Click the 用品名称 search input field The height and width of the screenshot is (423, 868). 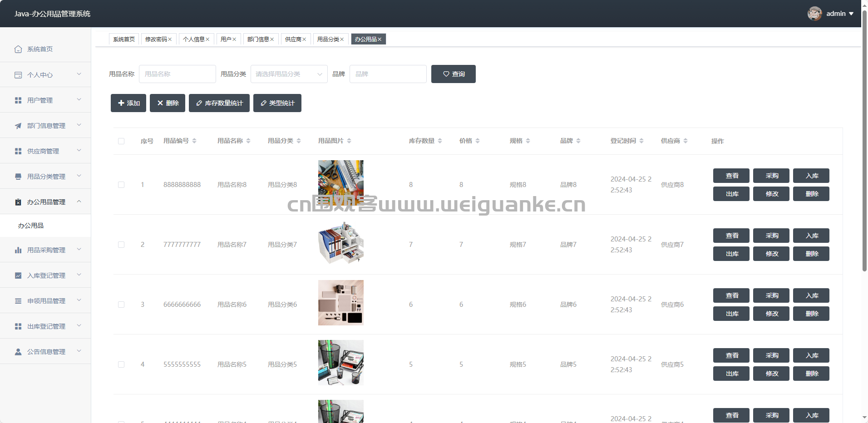[x=177, y=74]
